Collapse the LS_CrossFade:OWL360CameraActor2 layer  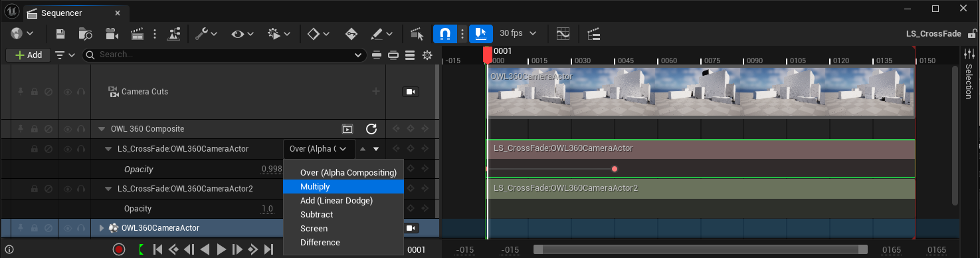pos(108,189)
